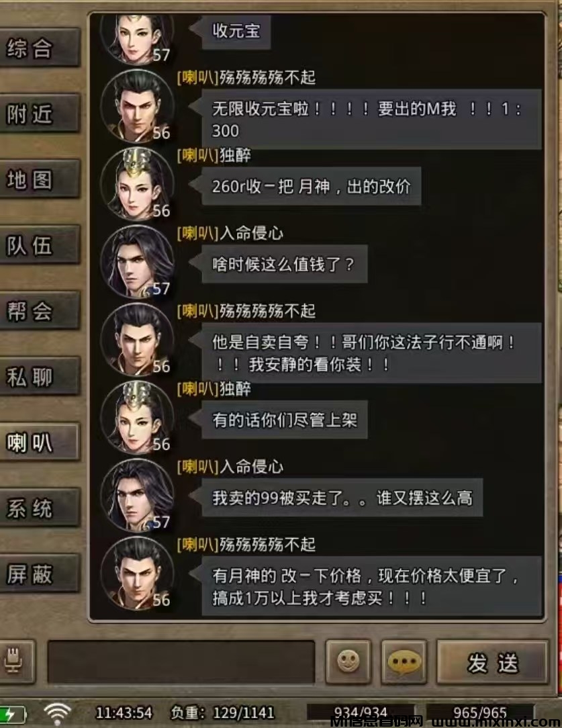Open the 地图 channel tab

39,180
